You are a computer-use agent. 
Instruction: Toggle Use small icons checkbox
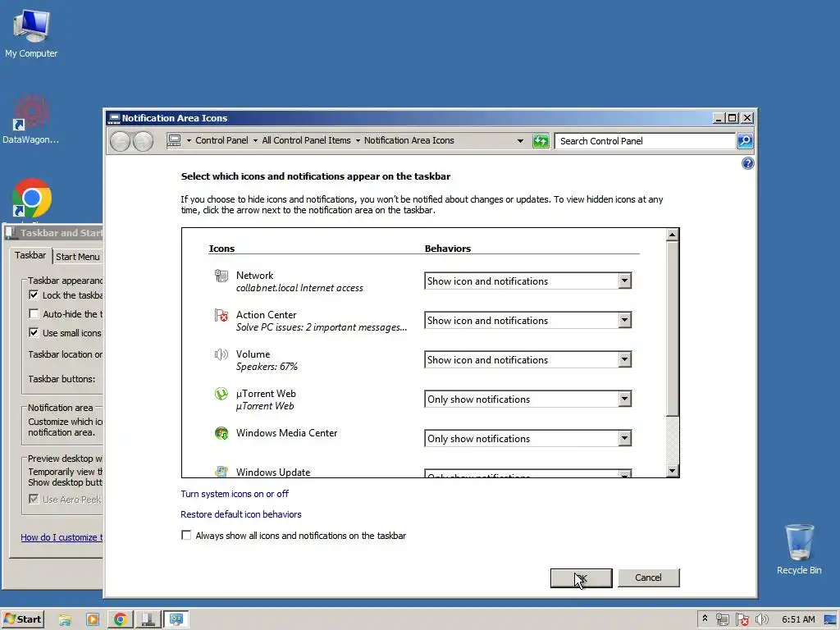click(34, 333)
